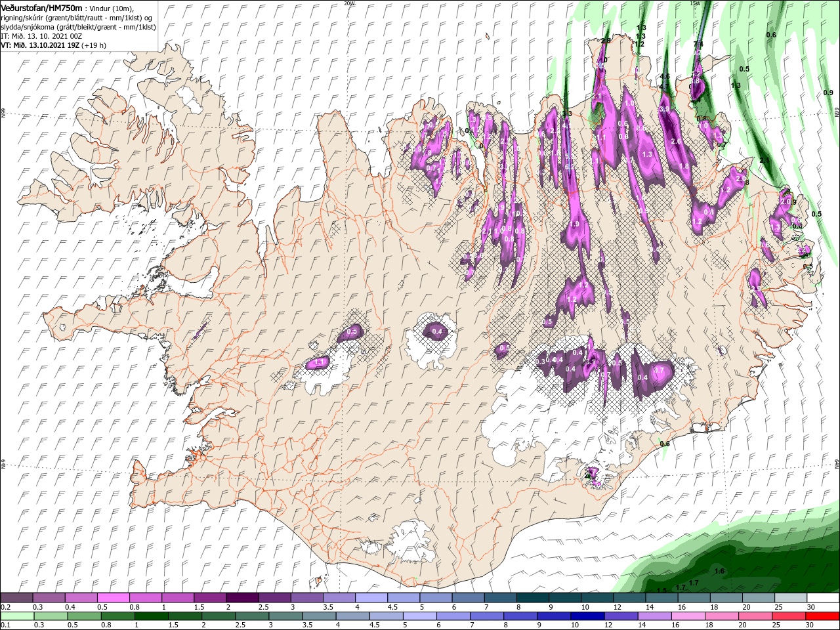The image size is (840, 630).
Task: Click the 7.4 precipitation value in the northeast
Action: tap(698, 44)
